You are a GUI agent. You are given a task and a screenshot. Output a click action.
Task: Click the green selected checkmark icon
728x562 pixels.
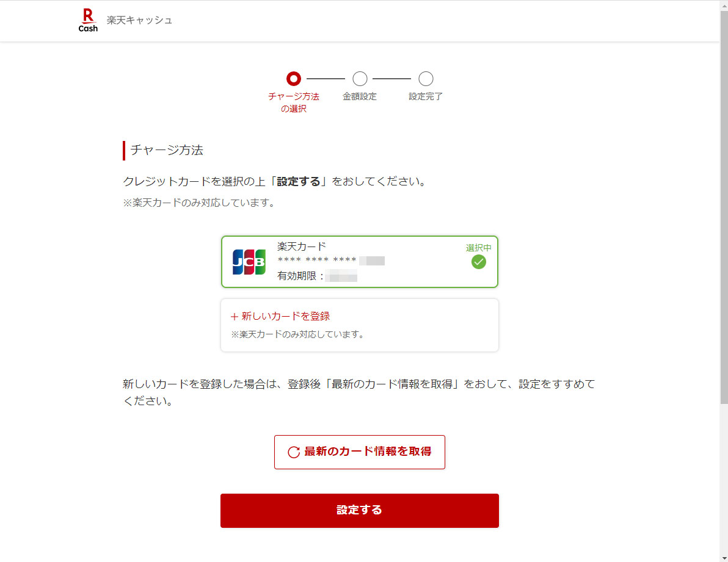pos(479,262)
